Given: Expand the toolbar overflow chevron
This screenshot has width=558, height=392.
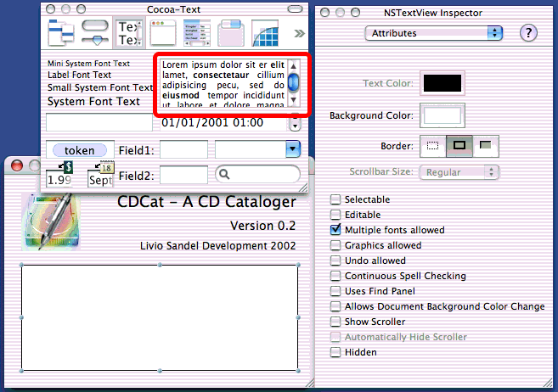Looking at the screenshot, I should (x=298, y=33).
